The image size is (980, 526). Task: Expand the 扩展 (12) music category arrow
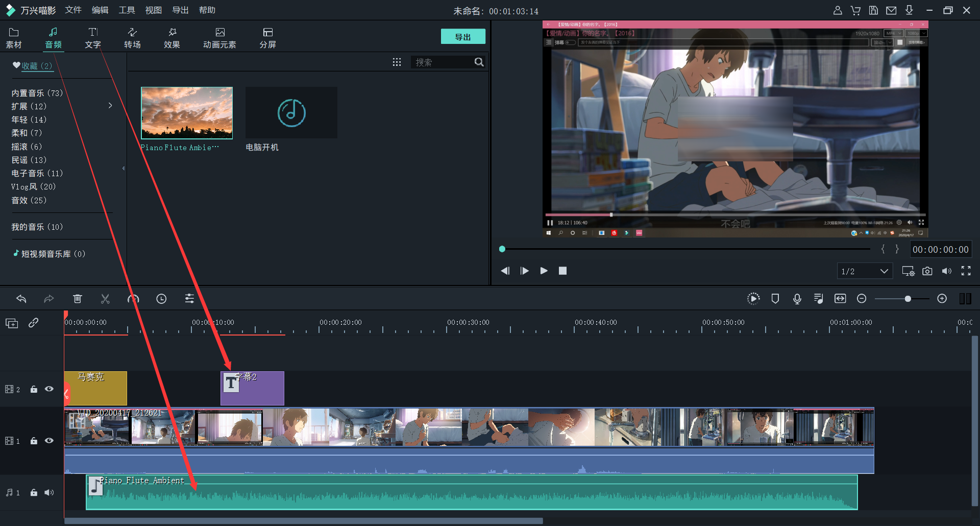[110, 106]
